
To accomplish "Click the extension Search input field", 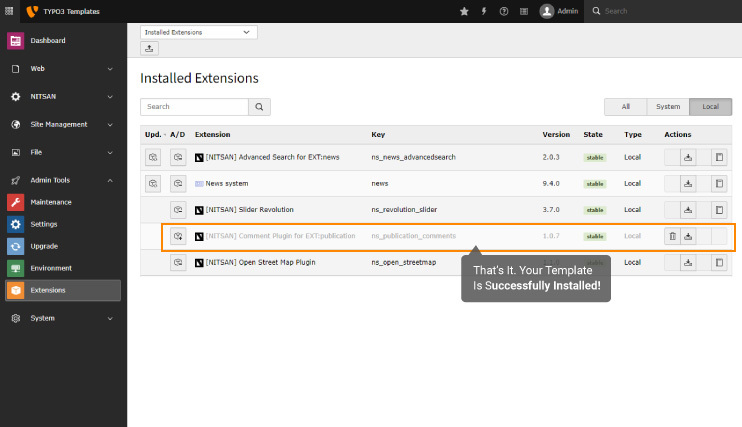I will (x=194, y=106).
